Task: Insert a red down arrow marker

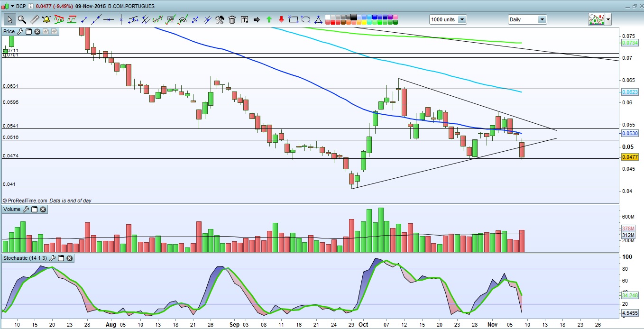Action: pos(281,19)
